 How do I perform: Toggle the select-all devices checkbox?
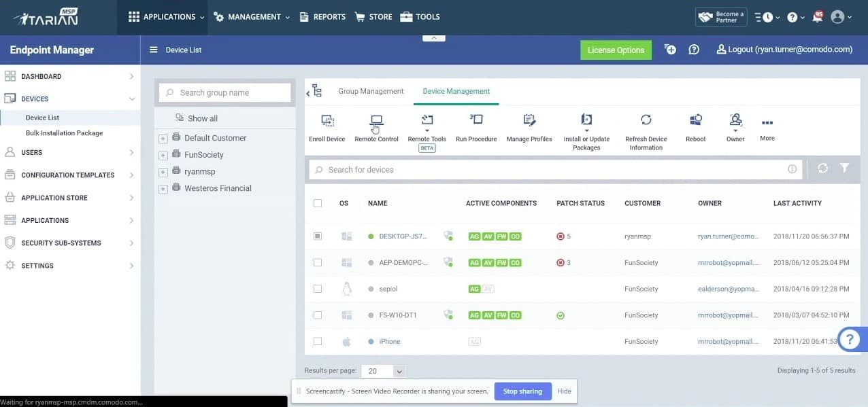pos(318,203)
